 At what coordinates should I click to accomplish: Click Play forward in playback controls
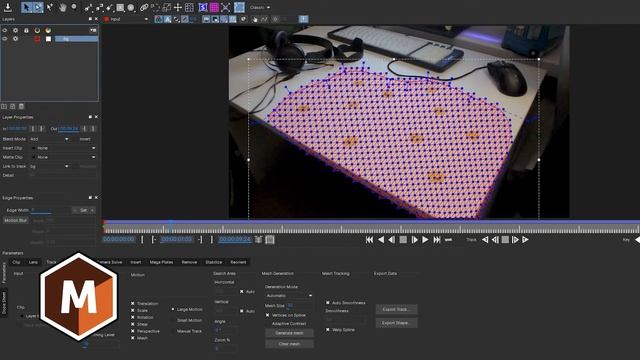[x=425, y=240]
